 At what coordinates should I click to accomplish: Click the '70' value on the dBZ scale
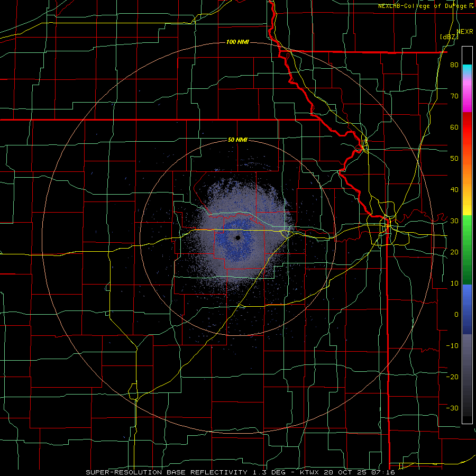(x=454, y=96)
